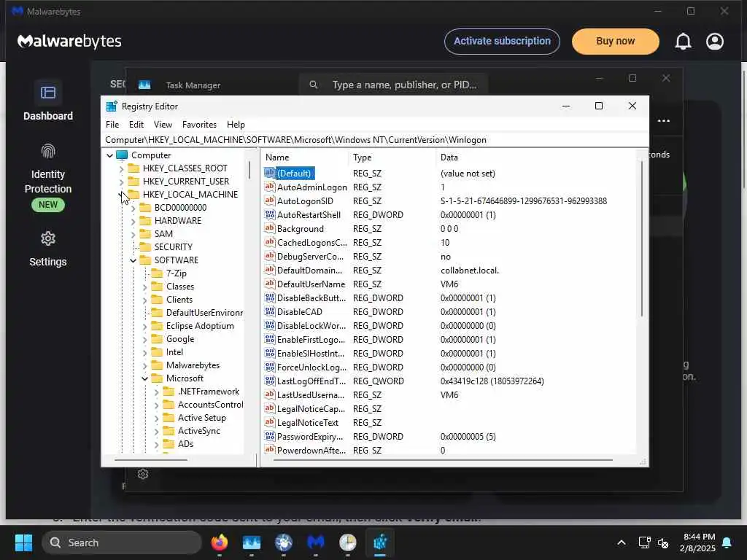Expand the Eclipse Adoptium key
This screenshot has width=747, height=560.
pyautogui.click(x=145, y=326)
